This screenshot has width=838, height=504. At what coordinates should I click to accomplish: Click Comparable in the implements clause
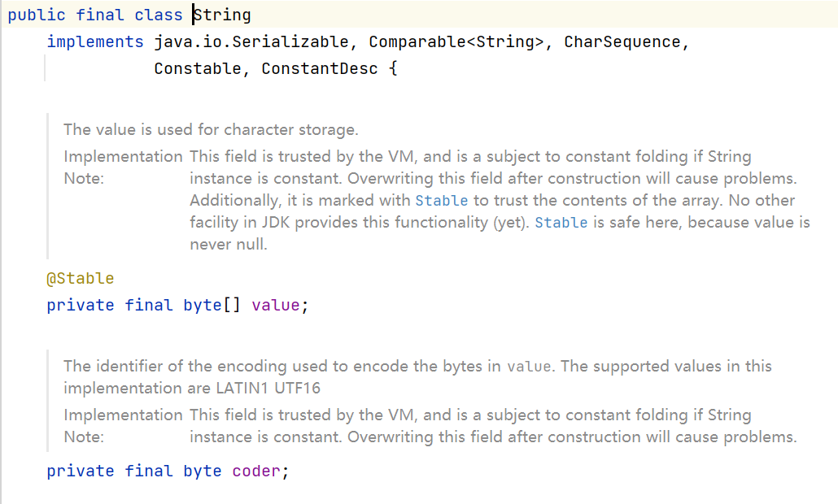click(x=417, y=42)
